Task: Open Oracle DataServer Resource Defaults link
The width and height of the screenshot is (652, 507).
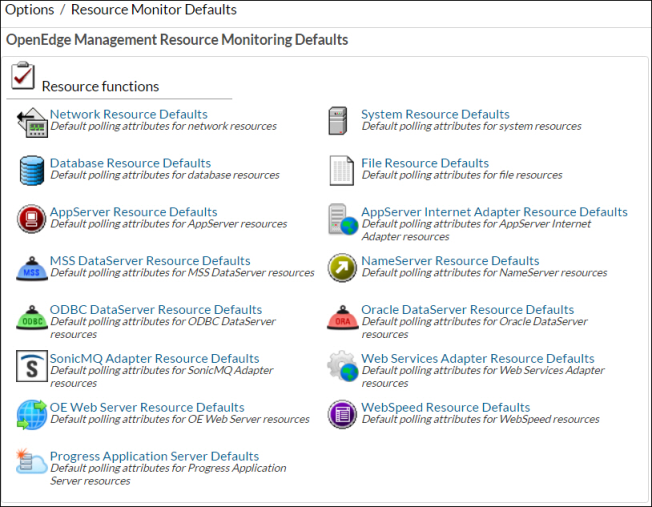Action: click(467, 309)
